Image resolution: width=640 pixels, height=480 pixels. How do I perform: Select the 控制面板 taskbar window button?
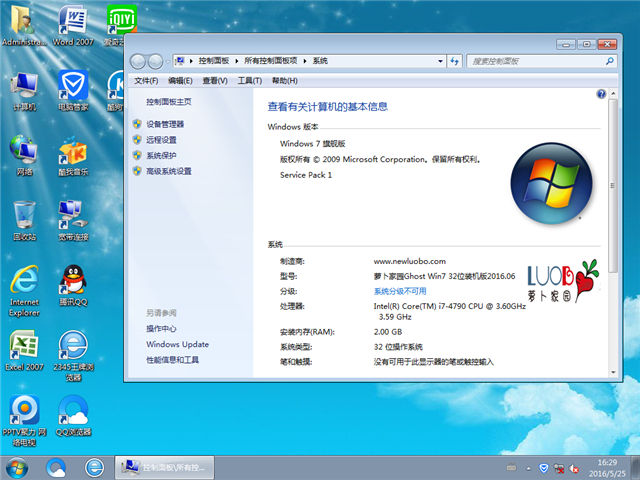pyautogui.click(x=164, y=468)
